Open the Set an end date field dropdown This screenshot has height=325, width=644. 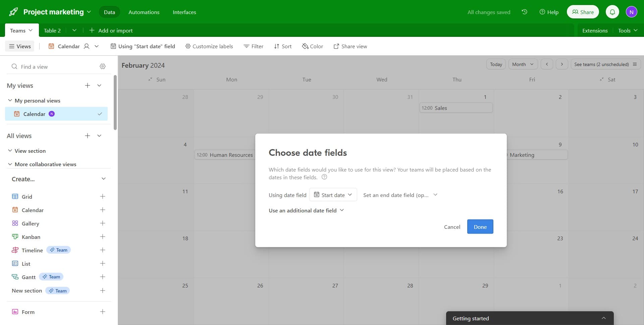(x=400, y=195)
